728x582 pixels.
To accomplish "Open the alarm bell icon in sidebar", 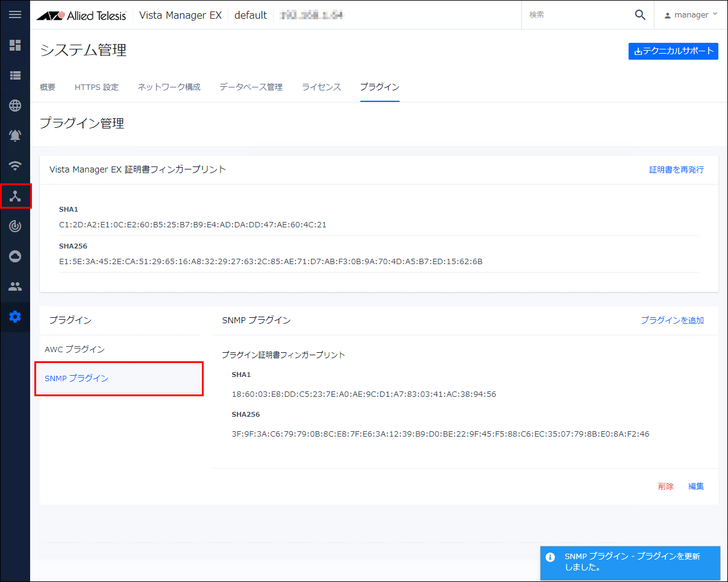I will click(15, 136).
